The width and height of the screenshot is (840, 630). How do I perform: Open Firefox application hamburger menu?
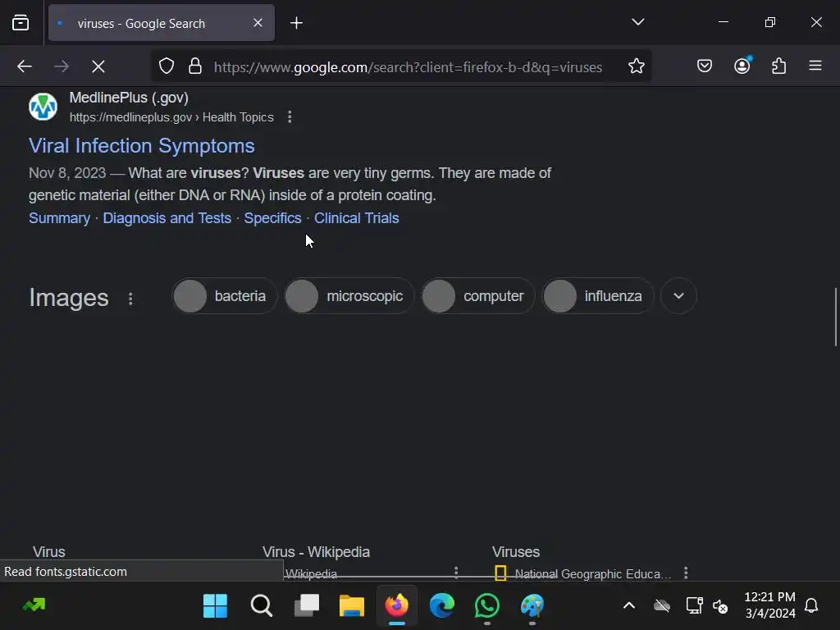815,66
